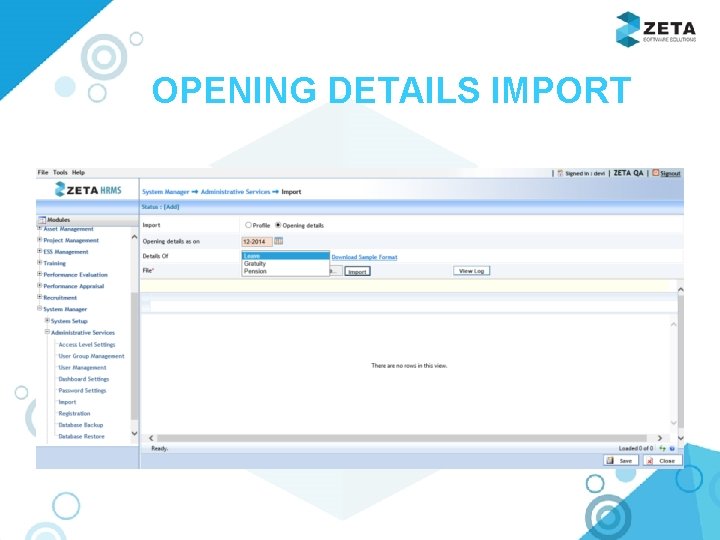Click the module tree vertical scrollbar thumb
720x540 pixels.
tap(134, 356)
